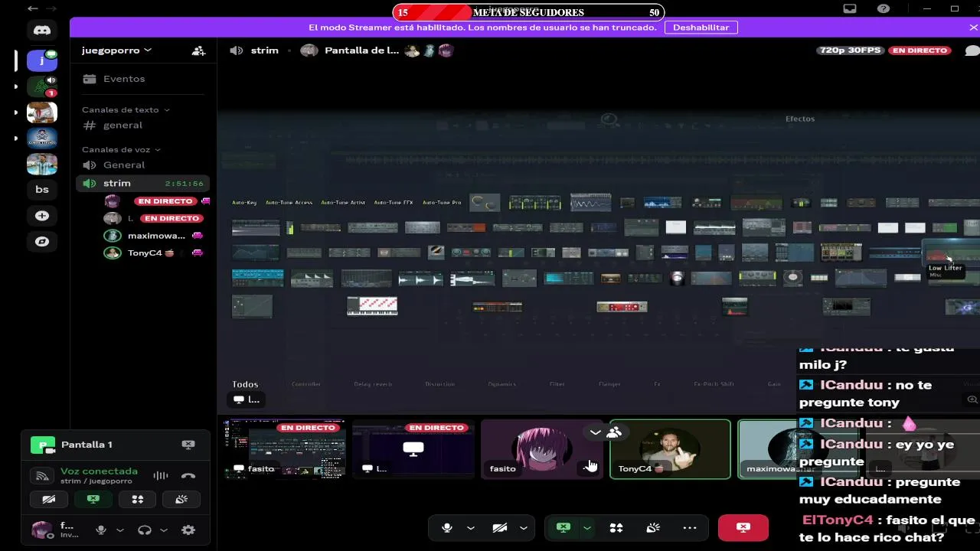Select TonyC4 video tile
The image size is (980, 551).
(x=670, y=449)
